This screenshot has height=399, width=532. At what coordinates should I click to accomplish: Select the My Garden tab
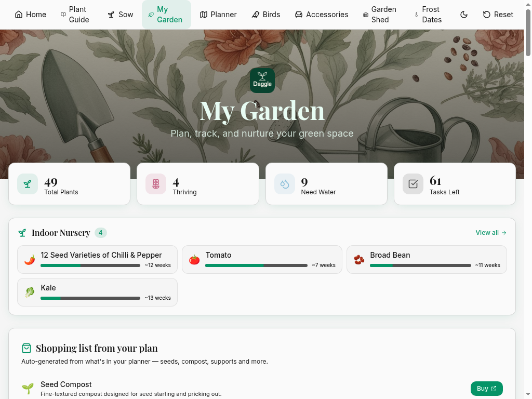[x=166, y=15]
